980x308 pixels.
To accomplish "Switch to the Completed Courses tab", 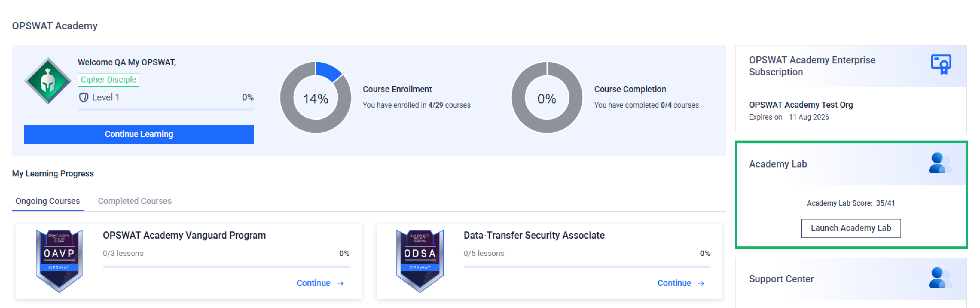I will pos(135,201).
